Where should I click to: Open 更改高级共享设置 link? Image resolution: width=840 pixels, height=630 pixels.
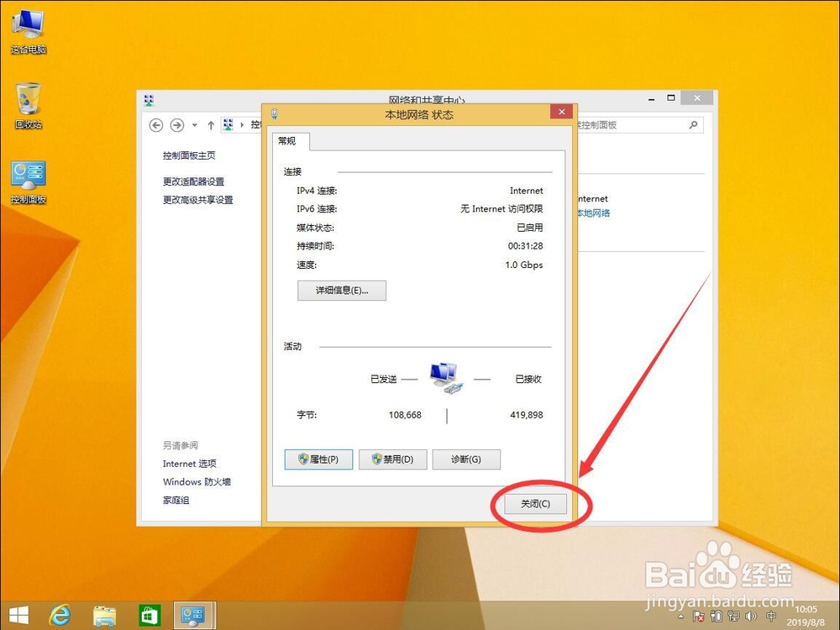[197, 200]
